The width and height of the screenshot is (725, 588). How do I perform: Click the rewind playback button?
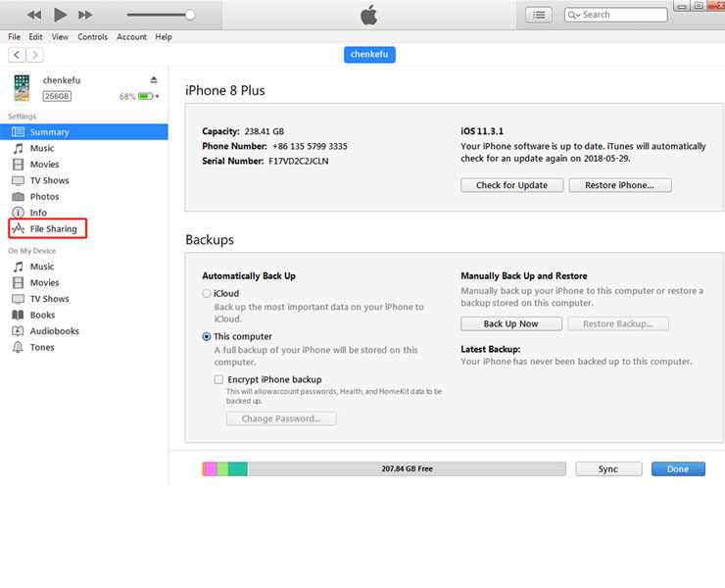(x=33, y=15)
